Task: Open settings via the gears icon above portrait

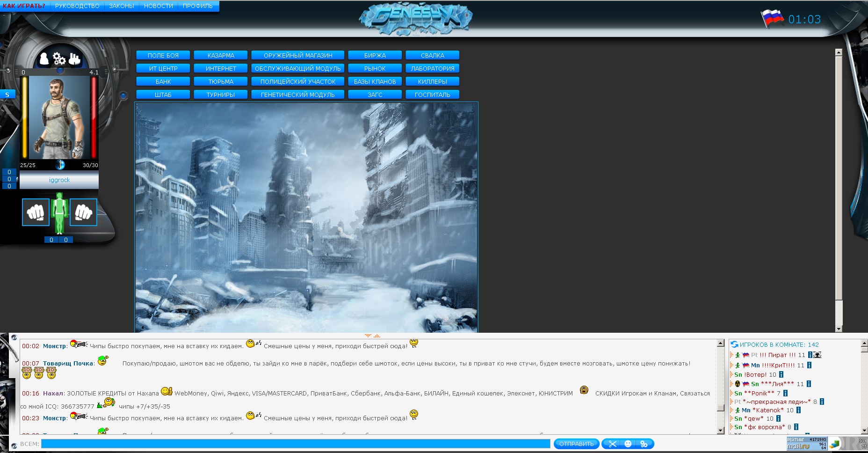Action: [x=59, y=59]
